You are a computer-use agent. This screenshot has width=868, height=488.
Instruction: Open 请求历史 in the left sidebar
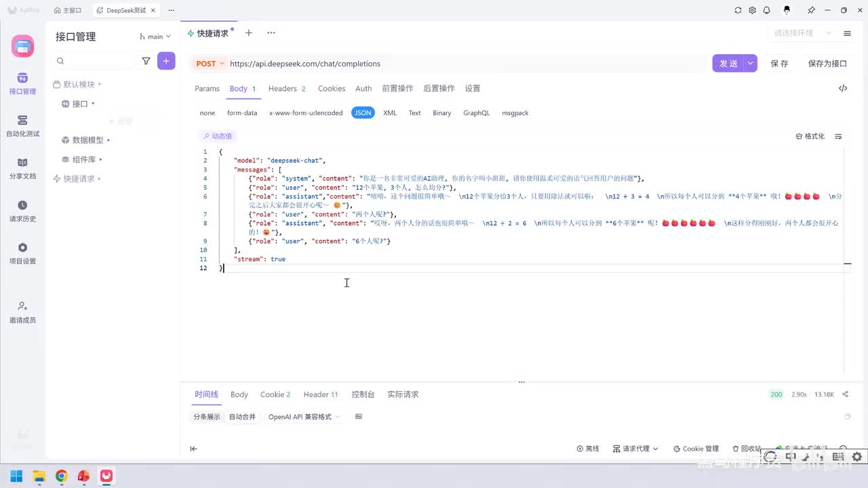(22, 211)
